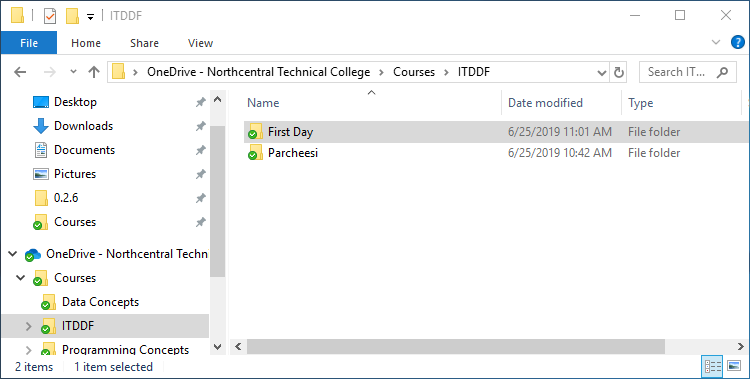Click navigation pane scroll up arrow
Image resolution: width=750 pixels, height=379 pixels.
point(217,100)
